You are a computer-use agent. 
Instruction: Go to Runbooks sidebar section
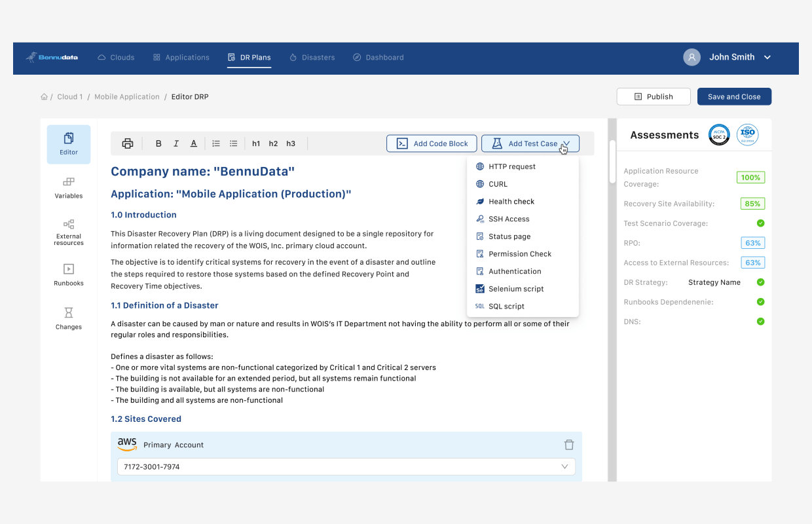coord(69,275)
